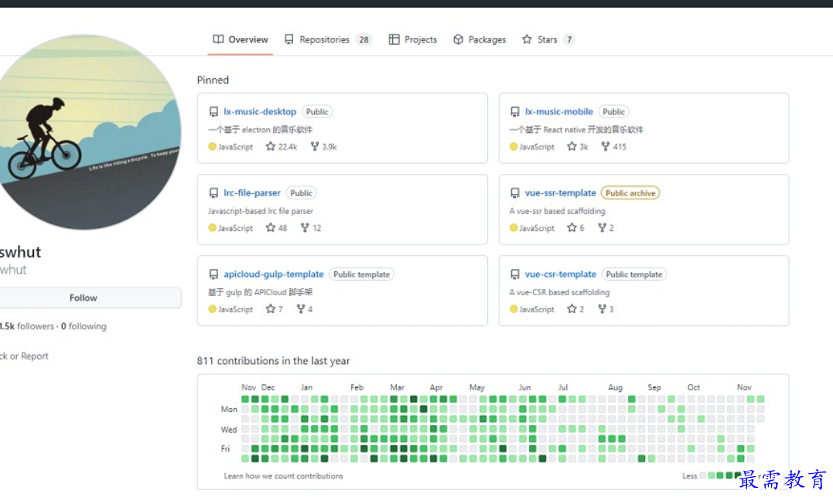Click the star icon on apicloud-gulp-template card
This screenshot has width=833, height=504.
[x=271, y=308]
